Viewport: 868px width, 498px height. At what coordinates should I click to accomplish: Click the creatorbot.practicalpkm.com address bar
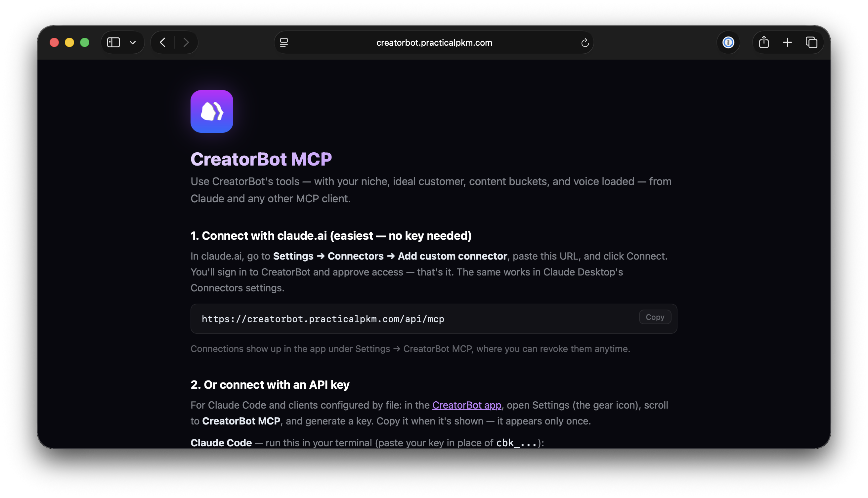[x=434, y=42]
